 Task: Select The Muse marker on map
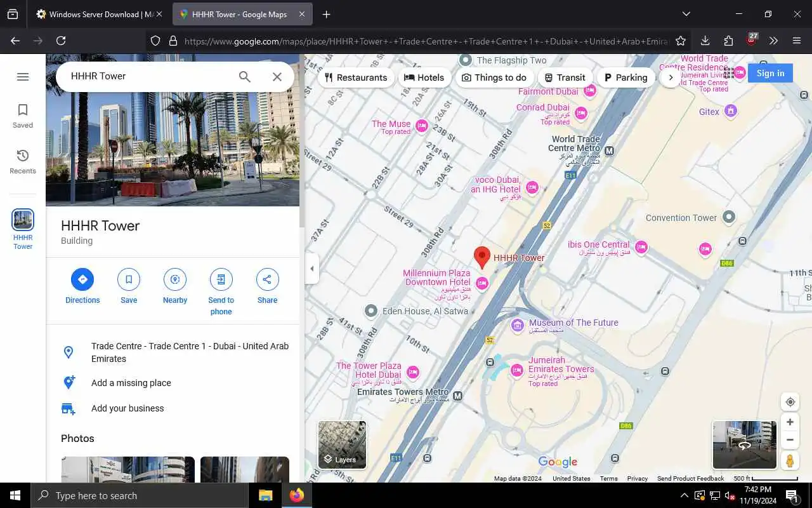(422, 127)
